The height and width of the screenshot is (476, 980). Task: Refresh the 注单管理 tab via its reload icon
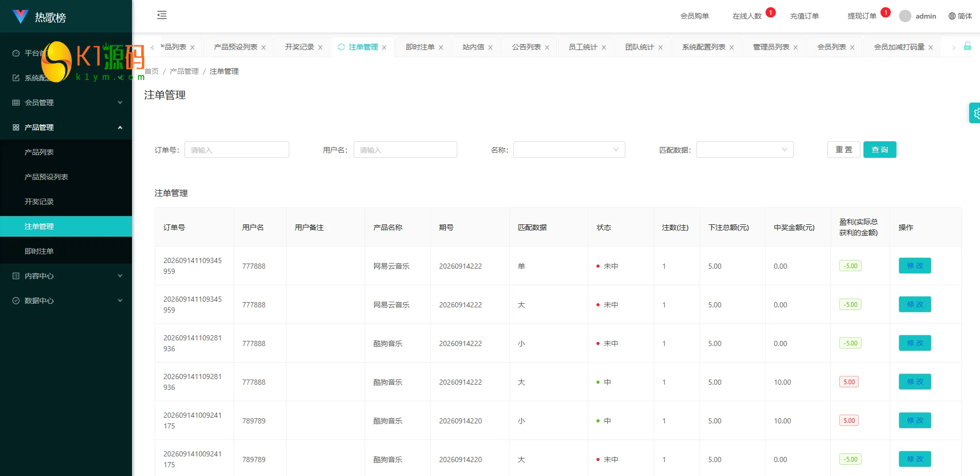pos(341,47)
